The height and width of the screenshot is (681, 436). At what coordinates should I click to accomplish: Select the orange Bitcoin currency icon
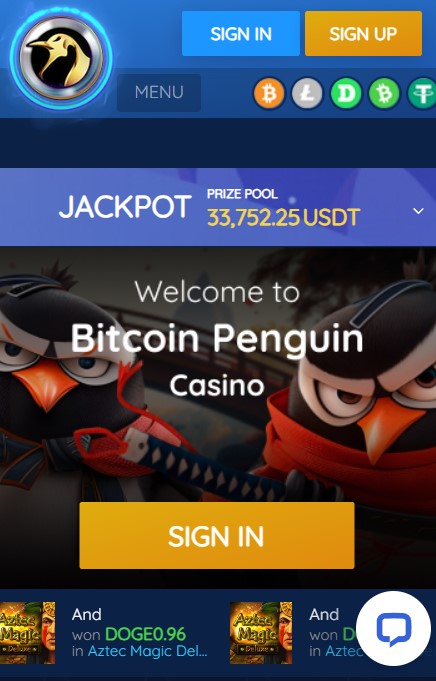pos(269,93)
